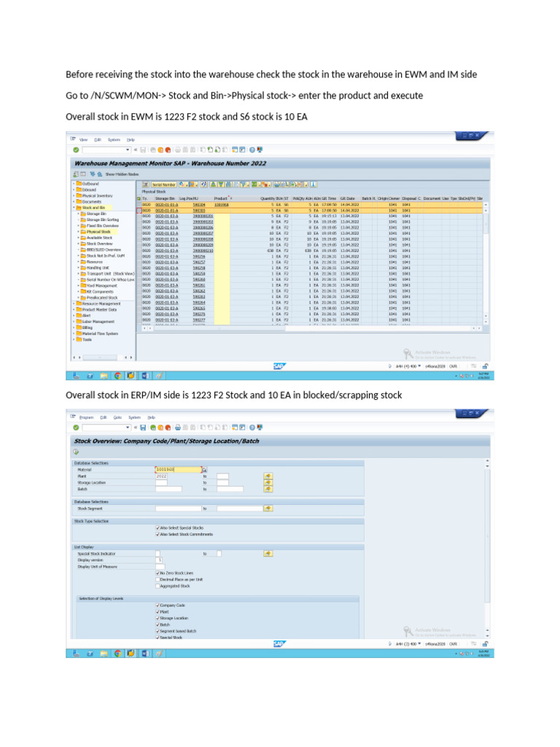Open search help beside Material field
Image resolution: width=560 pixels, height=747 pixels.
[x=204, y=470]
